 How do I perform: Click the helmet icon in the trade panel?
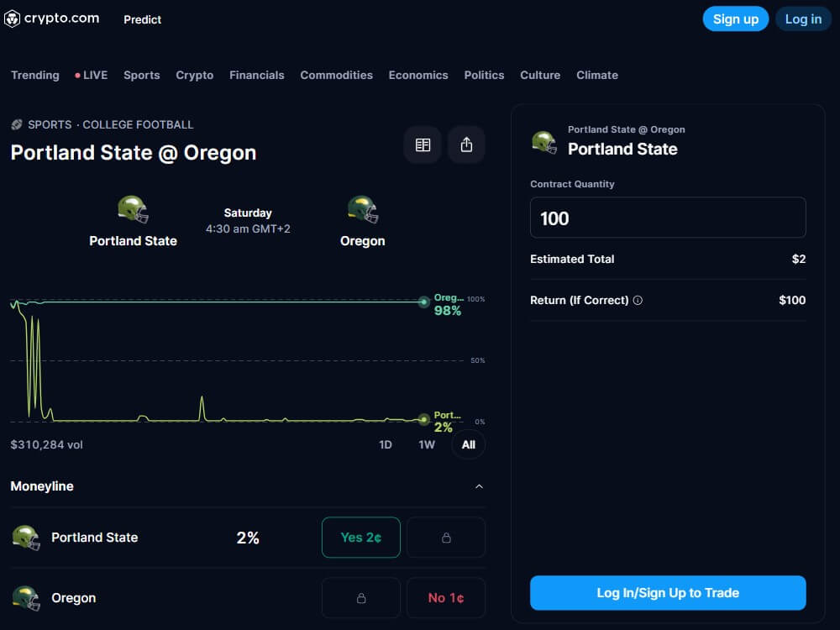click(544, 143)
